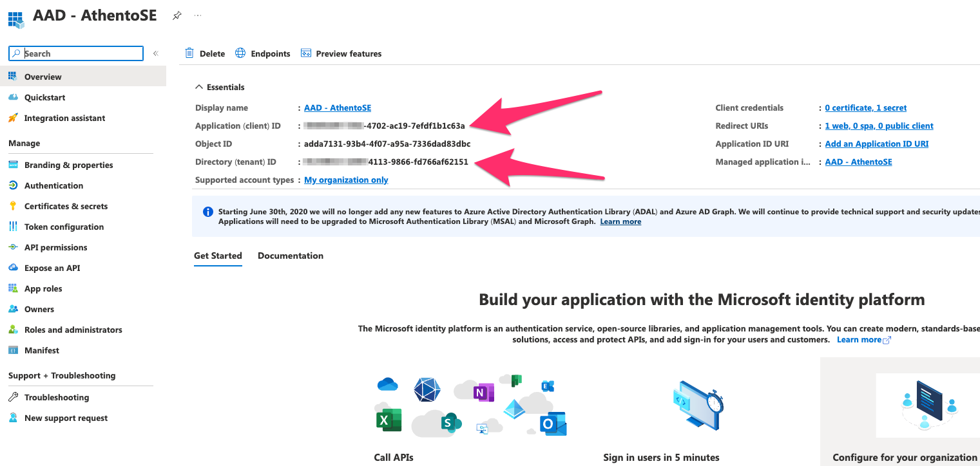Open the 0 certificate, 1 secret link
The image size is (980, 466).
[865, 107]
